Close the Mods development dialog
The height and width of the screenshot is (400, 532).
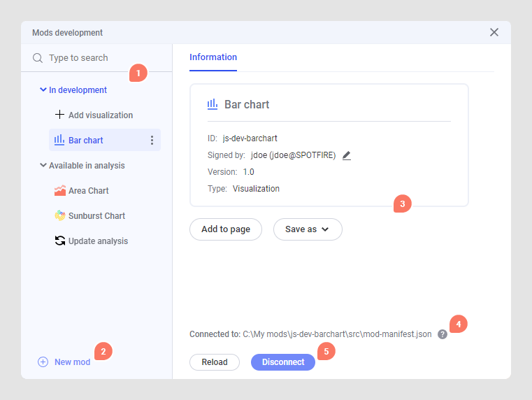494,32
